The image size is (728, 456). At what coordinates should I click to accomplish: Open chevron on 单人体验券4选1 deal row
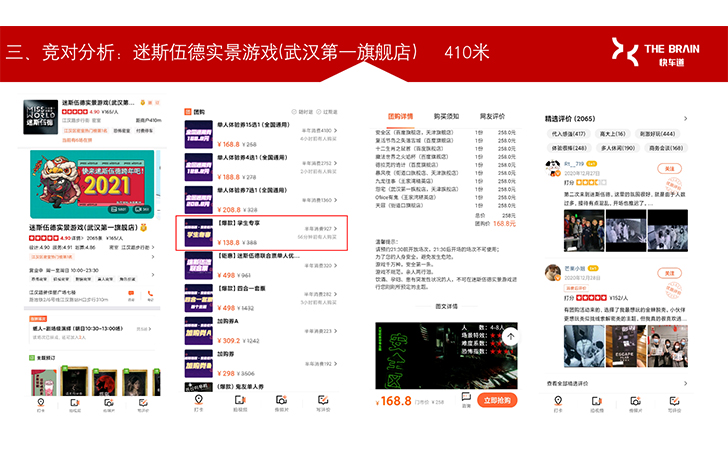[335, 163]
